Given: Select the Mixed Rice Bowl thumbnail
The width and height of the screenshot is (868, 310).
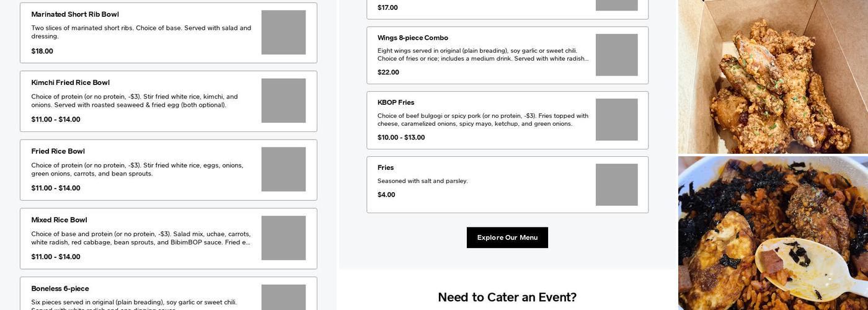Looking at the screenshot, I should [x=283, y=238].
